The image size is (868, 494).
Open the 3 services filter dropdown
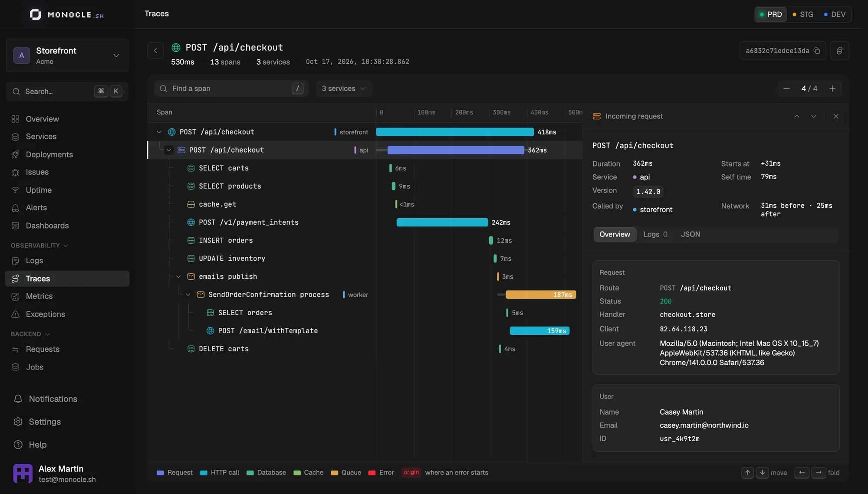click(344, 88)
